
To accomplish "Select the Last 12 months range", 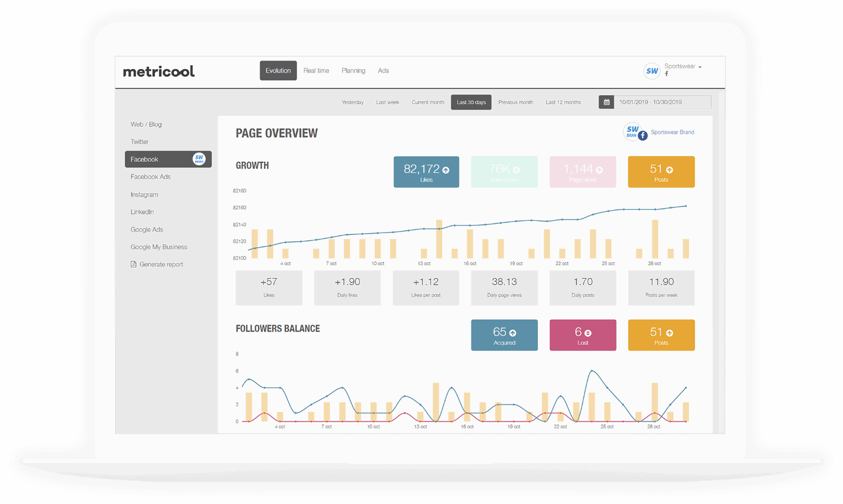I will (x=563, y=102).
